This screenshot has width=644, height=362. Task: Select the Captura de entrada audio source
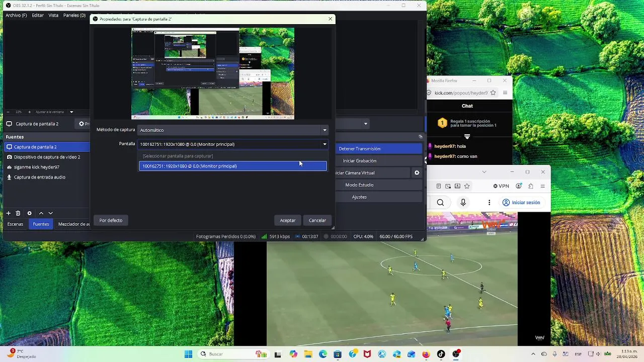(x=47, y=177)
